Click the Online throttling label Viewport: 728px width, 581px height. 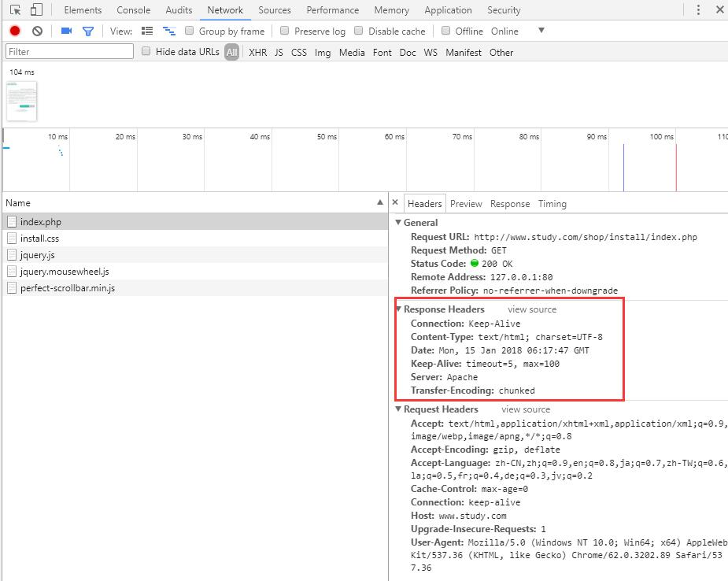click(x=504, y=31)
